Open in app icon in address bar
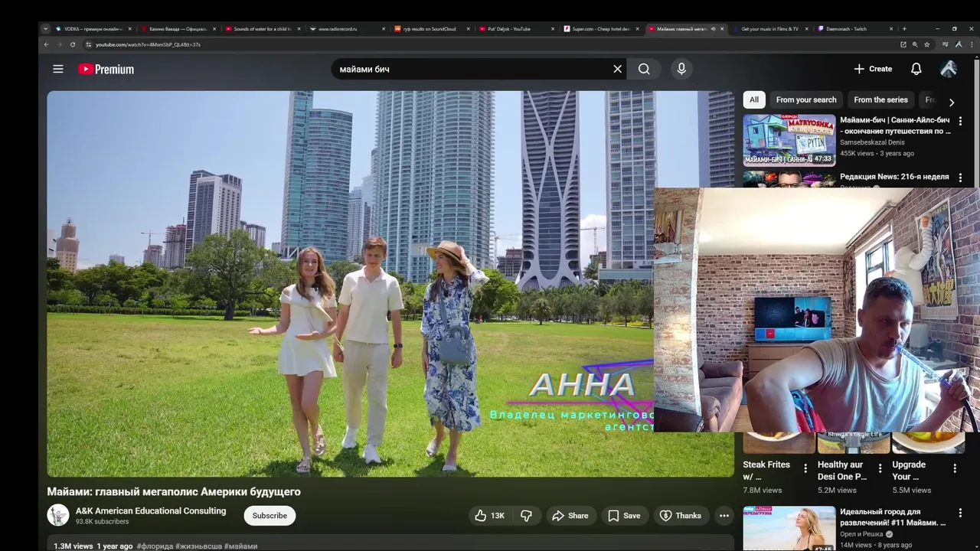 click(x=903, y=44)
